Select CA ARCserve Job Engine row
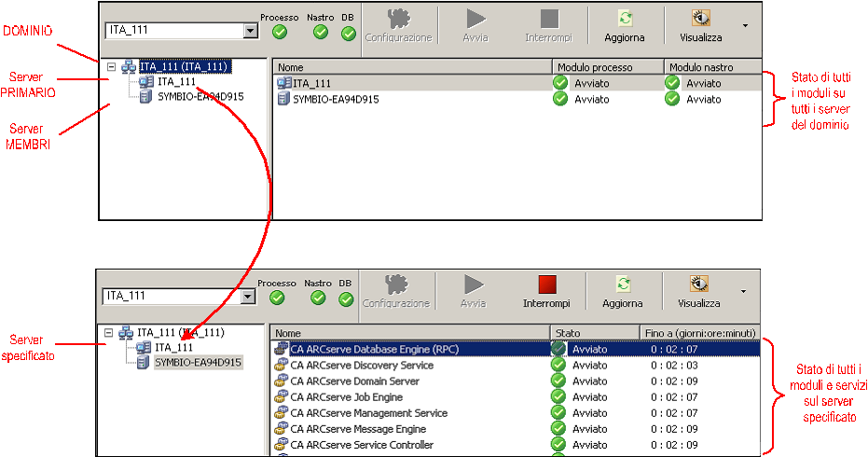The image size is (868, 457). [x=516, y=397]
